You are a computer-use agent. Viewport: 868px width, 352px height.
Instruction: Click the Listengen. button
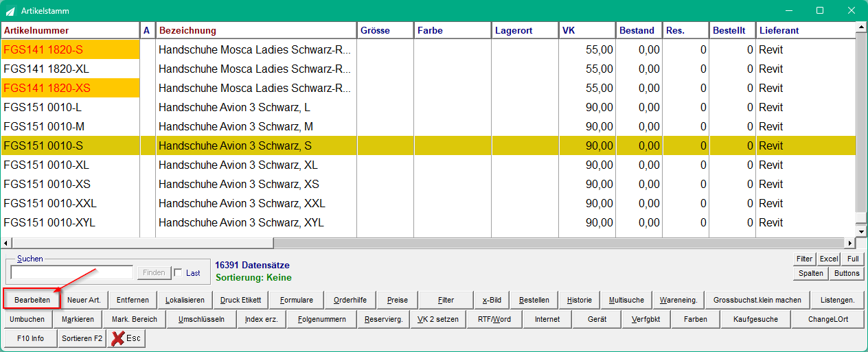(838, 300)
